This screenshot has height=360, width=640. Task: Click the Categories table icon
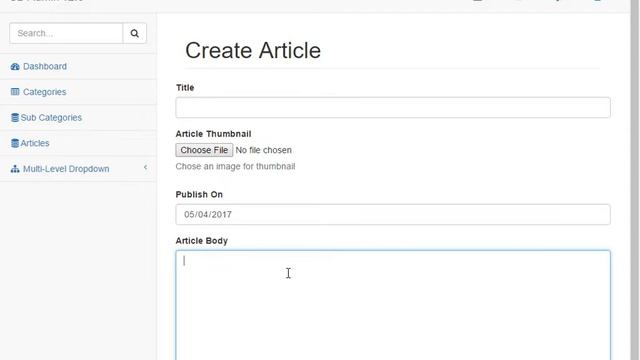coord(15,92)
